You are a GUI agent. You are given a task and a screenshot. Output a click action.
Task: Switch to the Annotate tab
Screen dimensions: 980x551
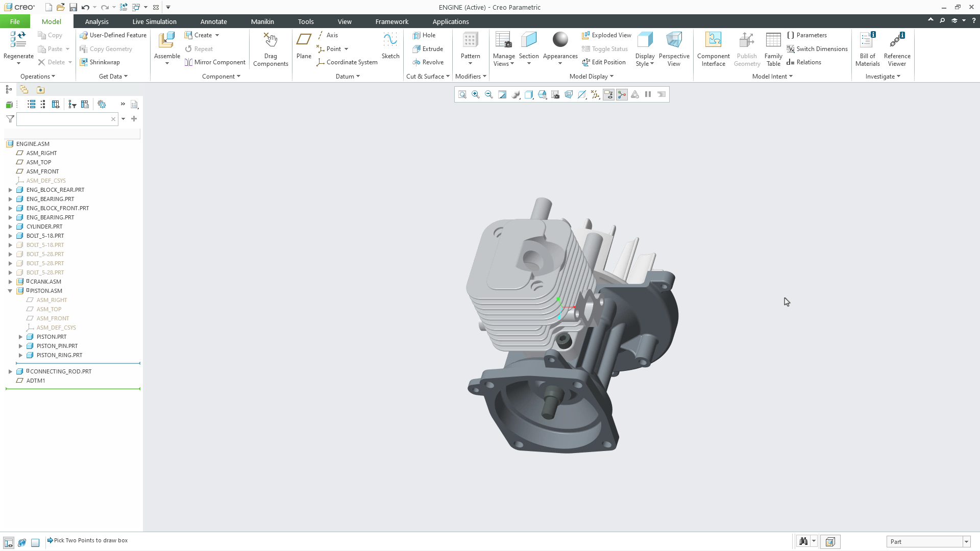(x=213, y=21)
